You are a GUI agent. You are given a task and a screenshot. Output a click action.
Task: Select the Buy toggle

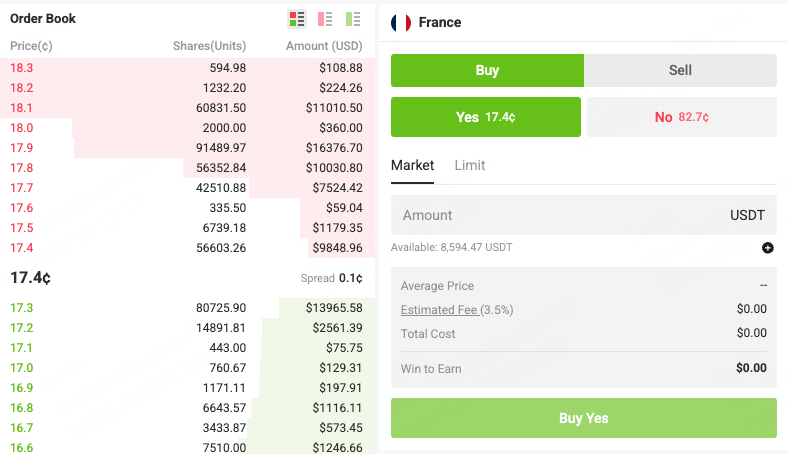487,70
